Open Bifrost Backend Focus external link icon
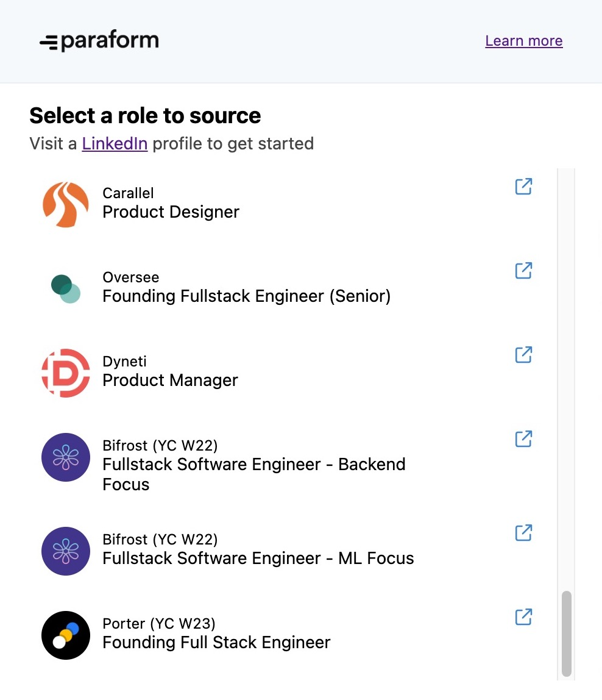The width and height of the screenshot is (602, 700). (523, 439)
